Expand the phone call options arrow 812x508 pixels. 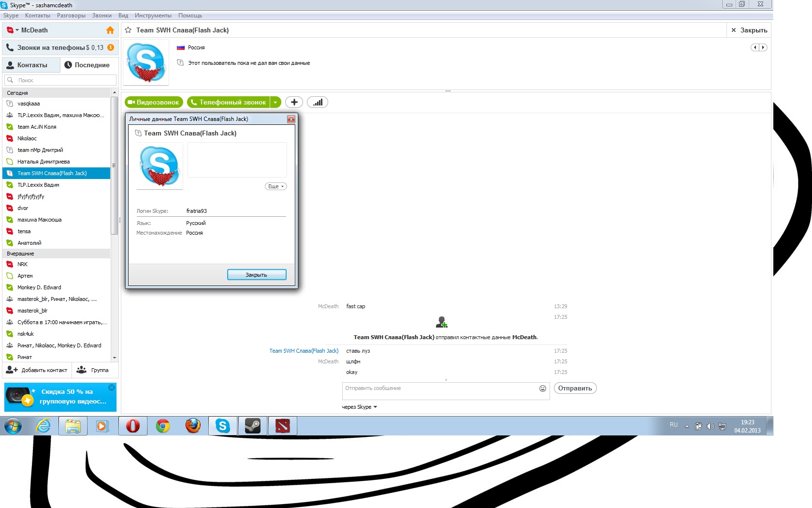(x=275, y=102)
